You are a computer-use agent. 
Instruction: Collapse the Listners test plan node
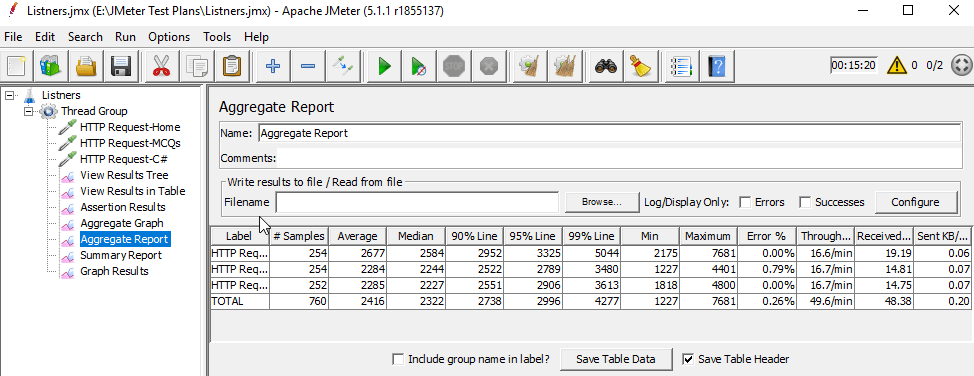9,96
